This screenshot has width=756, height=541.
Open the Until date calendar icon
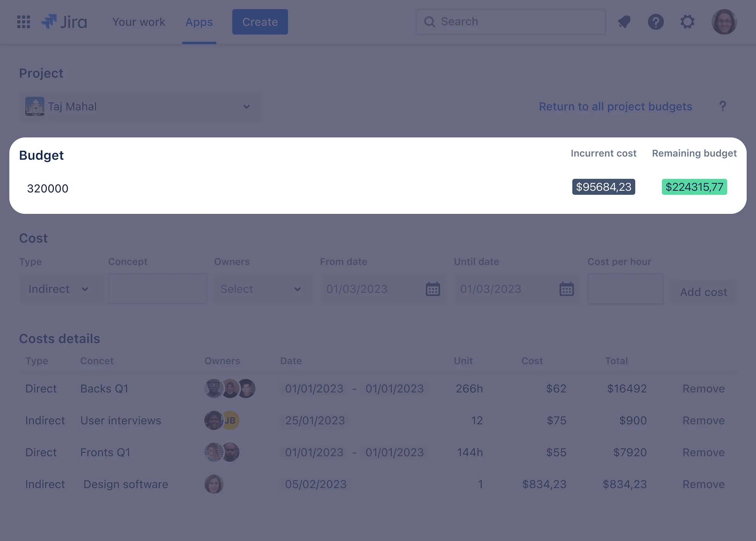[x=567, y=289]
